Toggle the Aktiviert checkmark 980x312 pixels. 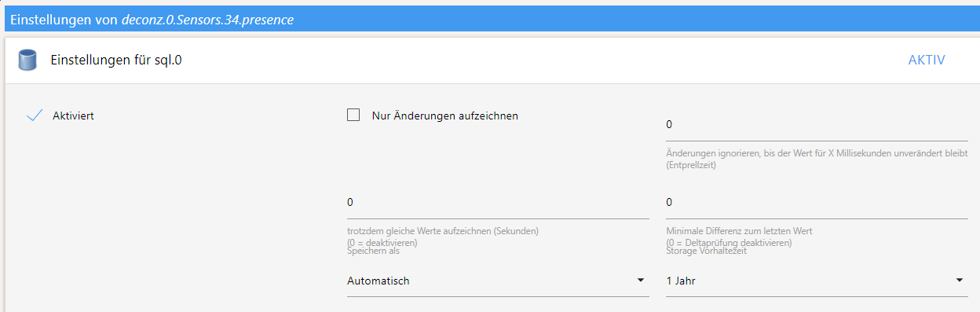click(x=34, y=116)
